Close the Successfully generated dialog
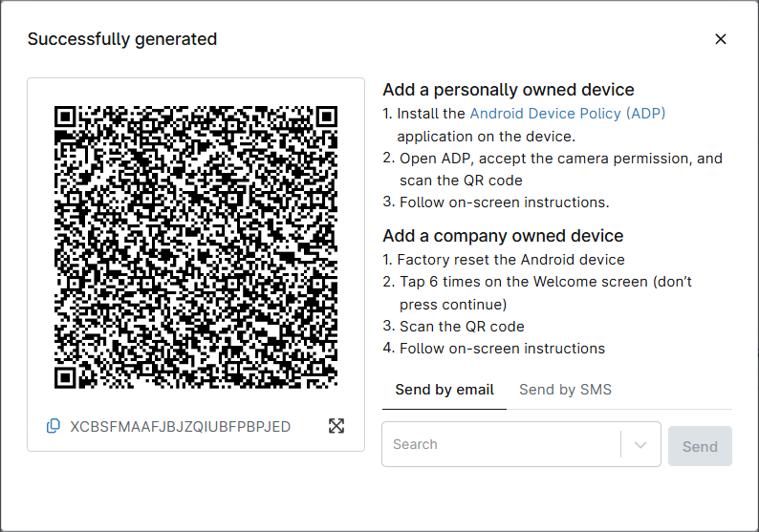 (x=721, y=39)
